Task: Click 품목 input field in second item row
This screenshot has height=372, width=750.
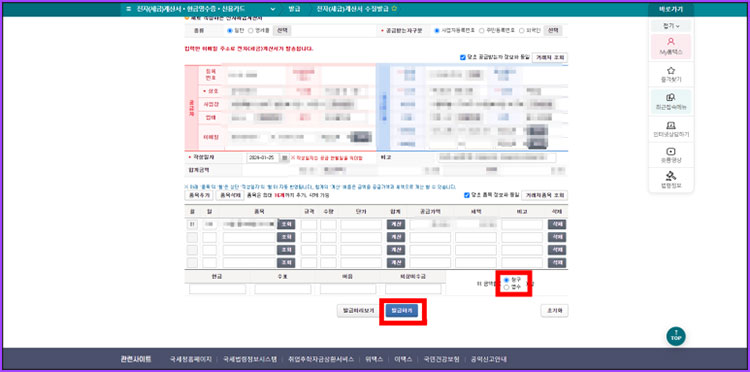Action: point(250,237)
